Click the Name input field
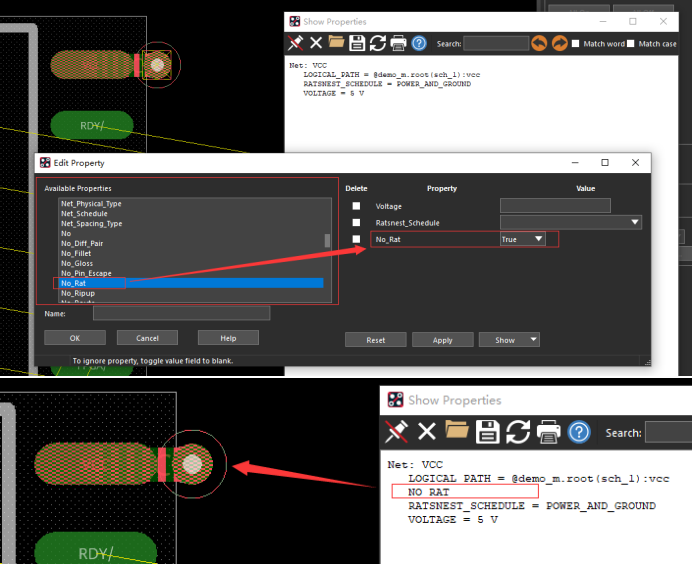This screenshot has width=692, height=565. pyautogui.click(x=181, y=313)
